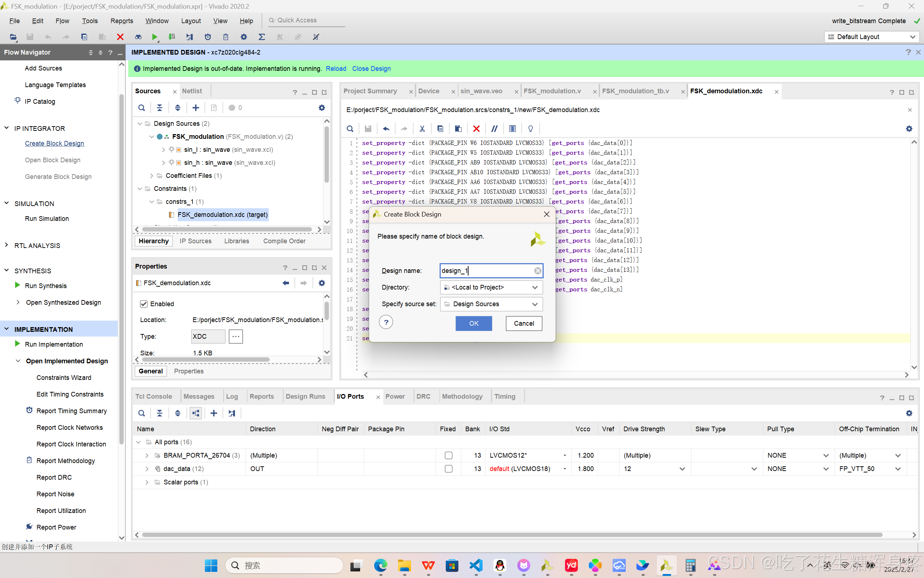Image resolution: width=924 pixels, height=578 pixels.
Task: Open the File Explorer taskbar icon
Action: pos(404,565)
